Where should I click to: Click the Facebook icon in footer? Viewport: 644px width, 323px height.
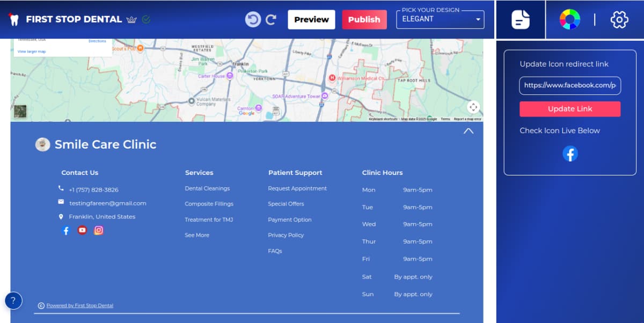[66, 230]
